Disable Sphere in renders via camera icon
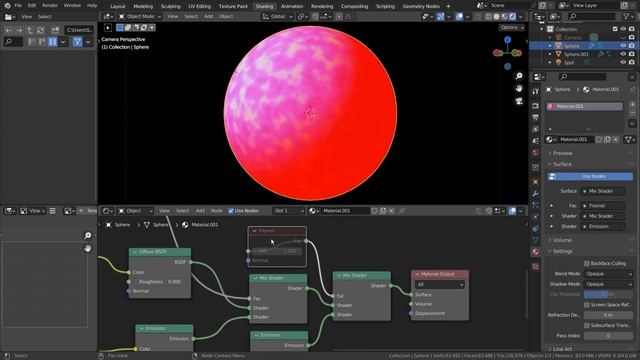Viewport: 640px width, 360px height. (x=632, y=46)
